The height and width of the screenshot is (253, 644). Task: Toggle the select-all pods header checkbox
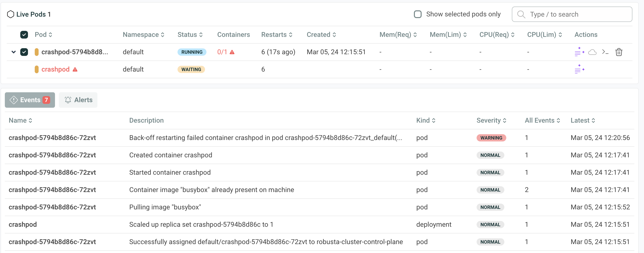[24, 34]
